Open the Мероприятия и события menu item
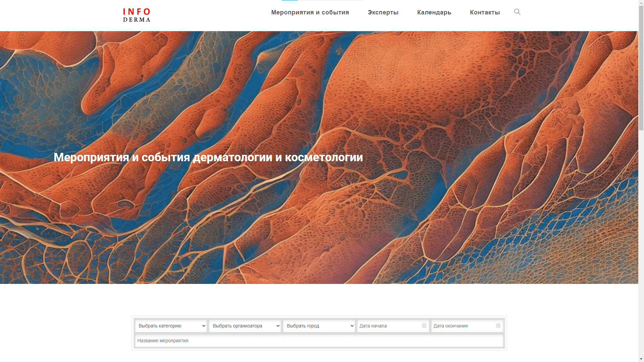 [x=310, y=12]
